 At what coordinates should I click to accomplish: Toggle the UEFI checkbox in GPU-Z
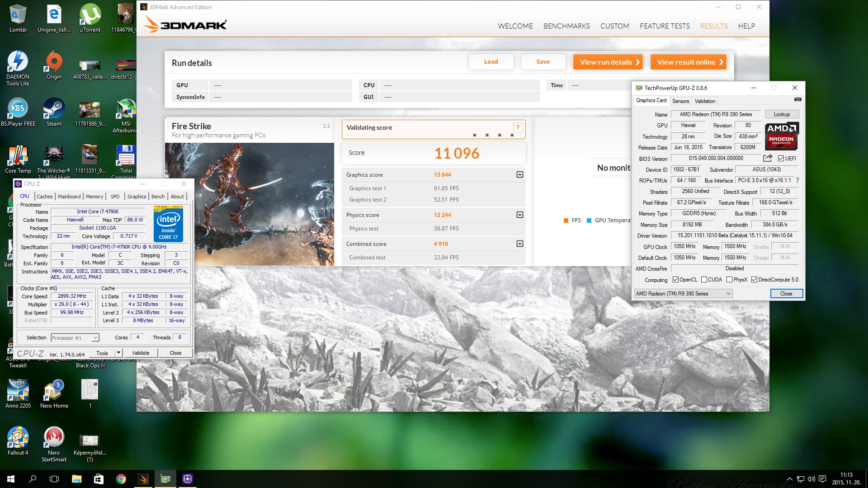tap(781, 159)
